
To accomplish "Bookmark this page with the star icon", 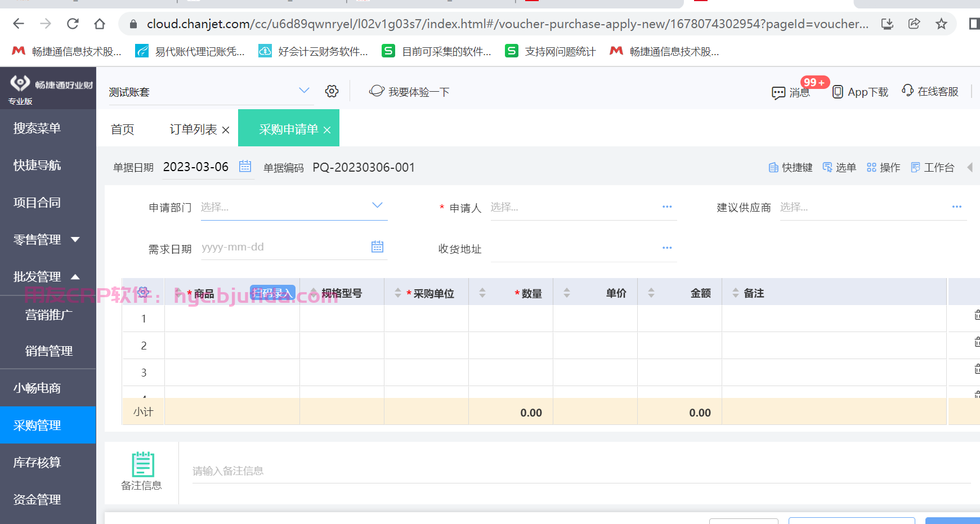I will pyautogui.click(x=941, y=24).
